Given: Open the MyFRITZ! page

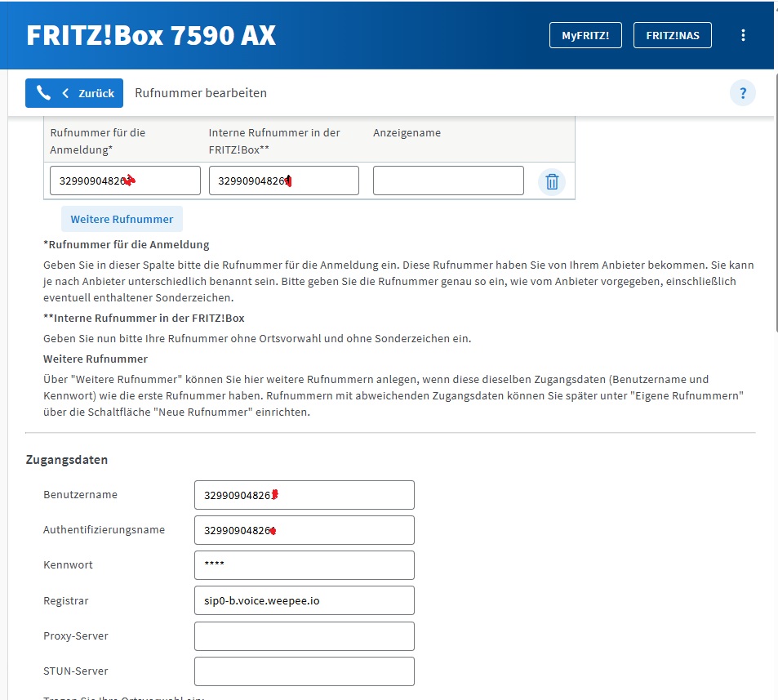Looking at the screenshot, I should click(585, 35).
